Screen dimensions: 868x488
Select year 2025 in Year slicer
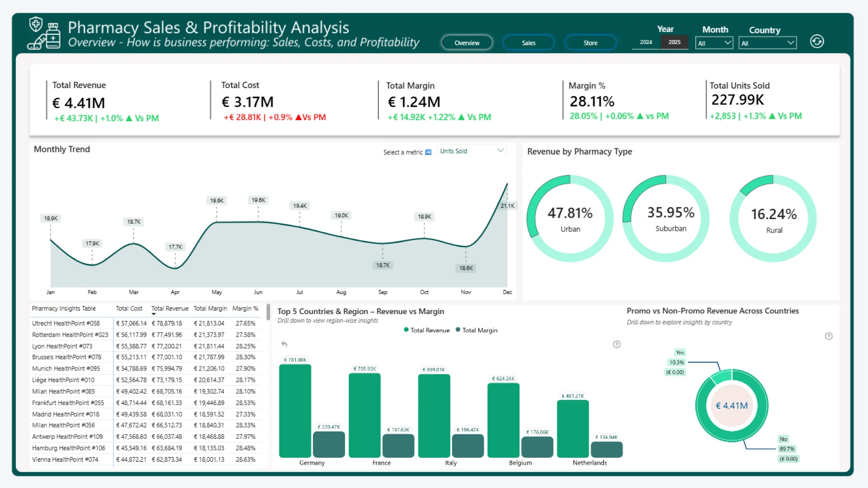tap(674, 42)
